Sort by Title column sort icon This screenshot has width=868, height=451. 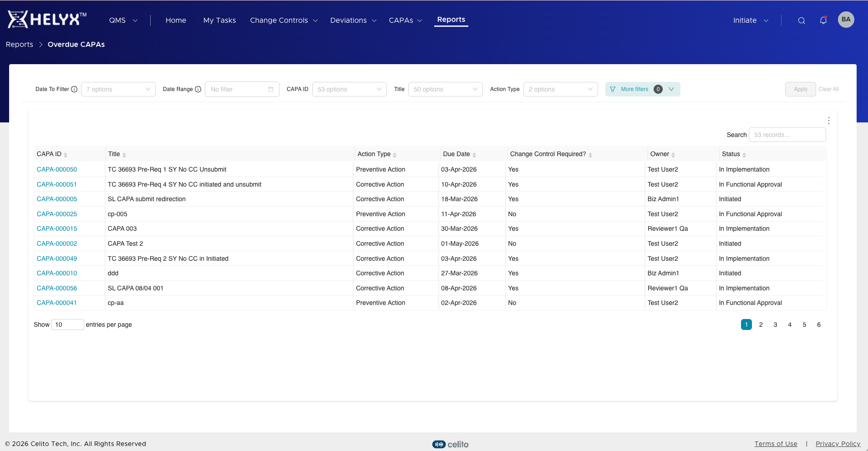pos(124,155)
